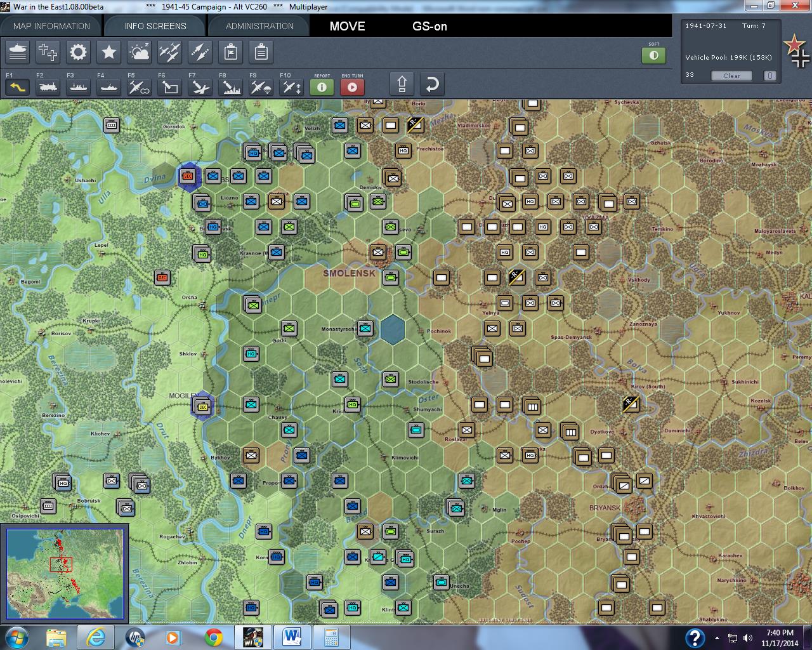812x650 pixels.
Task: Click the Bryansk city label on map
Action: pyautogui.click(x=605, y=508)
